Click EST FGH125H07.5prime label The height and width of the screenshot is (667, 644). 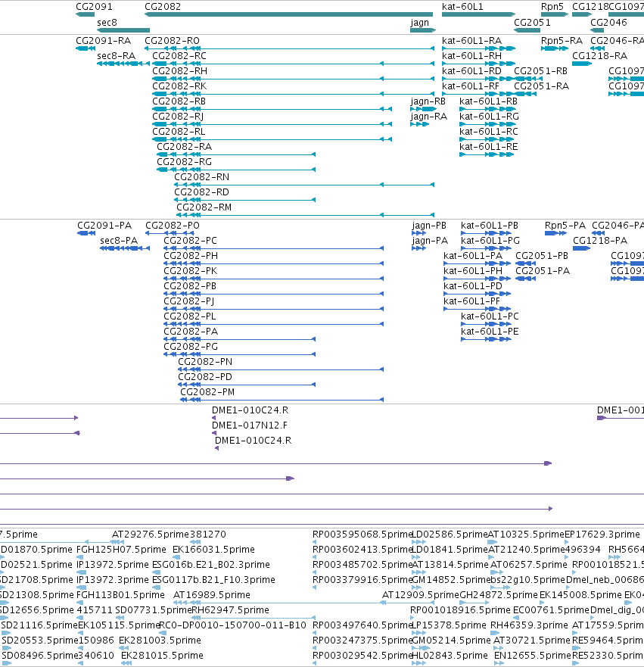(x=121, y=550)
